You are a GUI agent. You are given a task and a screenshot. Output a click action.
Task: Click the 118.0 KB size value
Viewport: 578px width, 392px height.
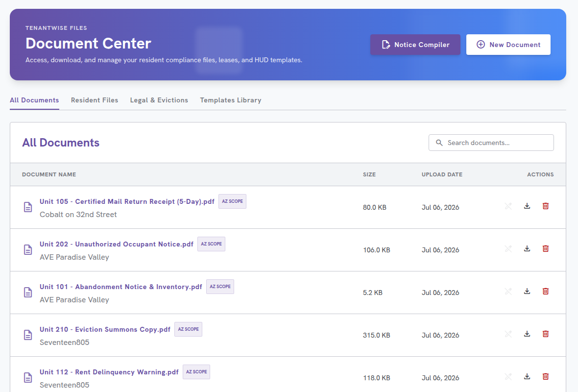tap(376, 378)
